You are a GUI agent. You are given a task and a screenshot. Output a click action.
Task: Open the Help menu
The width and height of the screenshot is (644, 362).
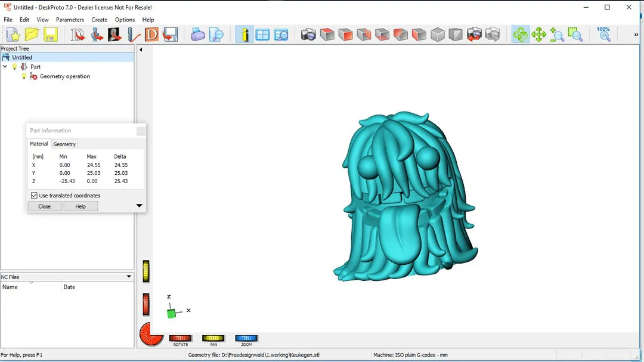click(148, 20)
